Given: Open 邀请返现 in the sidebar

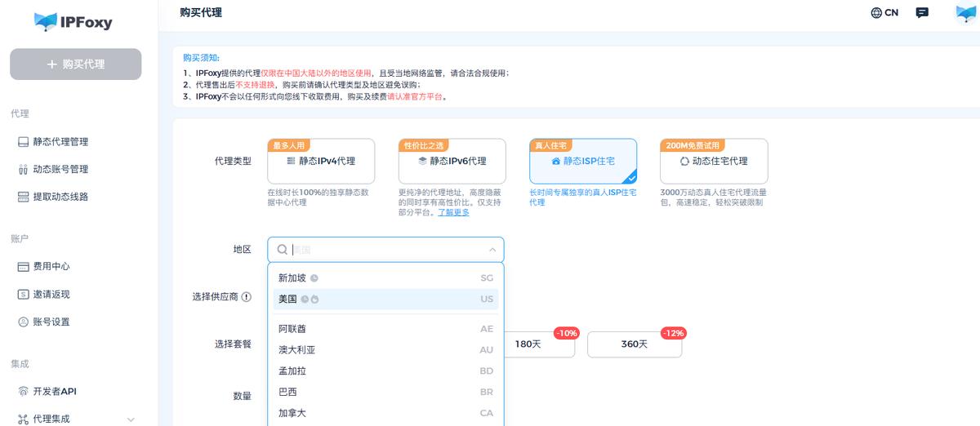Looking at the screenshot, I should [51, 295].
